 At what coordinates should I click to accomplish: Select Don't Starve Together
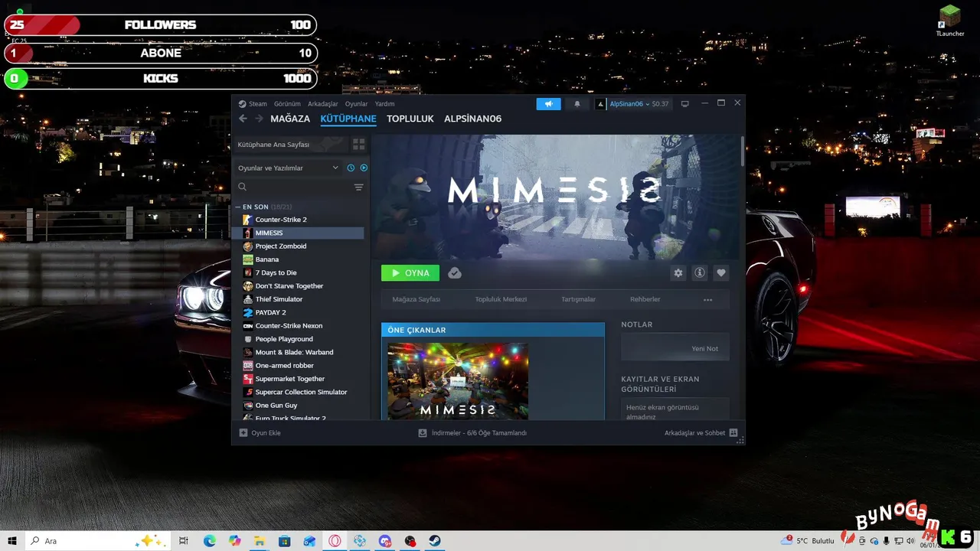click(x=299, y=286)
